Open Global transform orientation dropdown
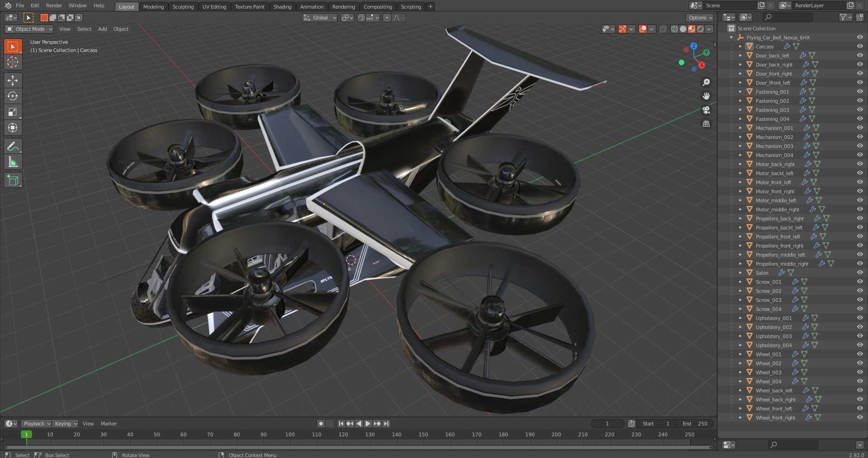This screenshot has height=458, width=868. pos(320,18)
